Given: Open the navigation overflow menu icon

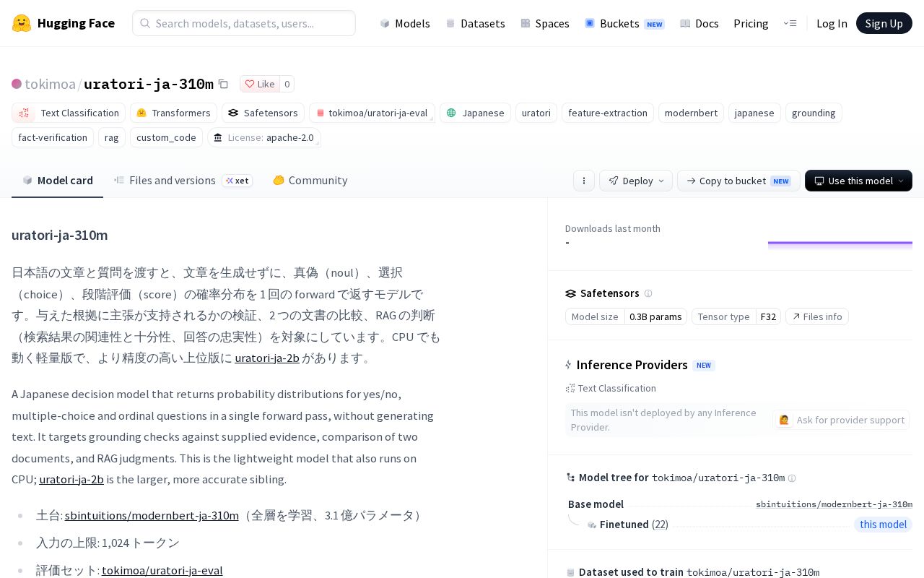Looking at the screenshot, I should click(x=790, y=23).
